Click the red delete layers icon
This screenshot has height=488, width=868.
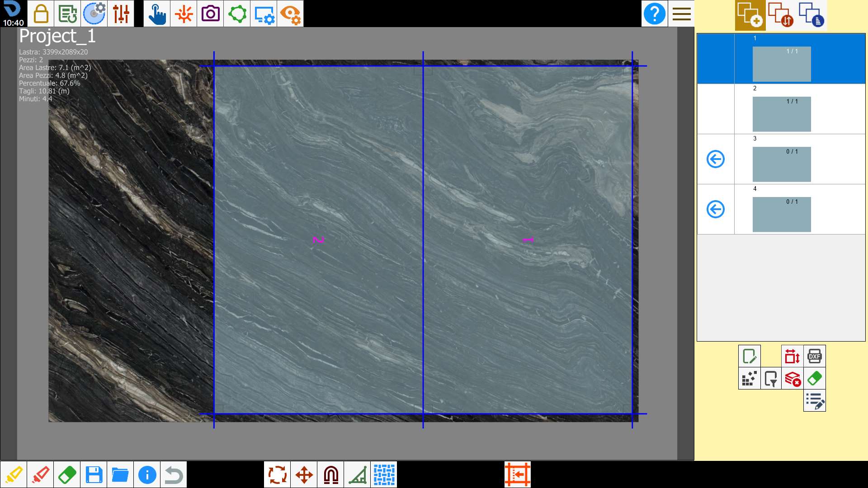pos(793,378)
